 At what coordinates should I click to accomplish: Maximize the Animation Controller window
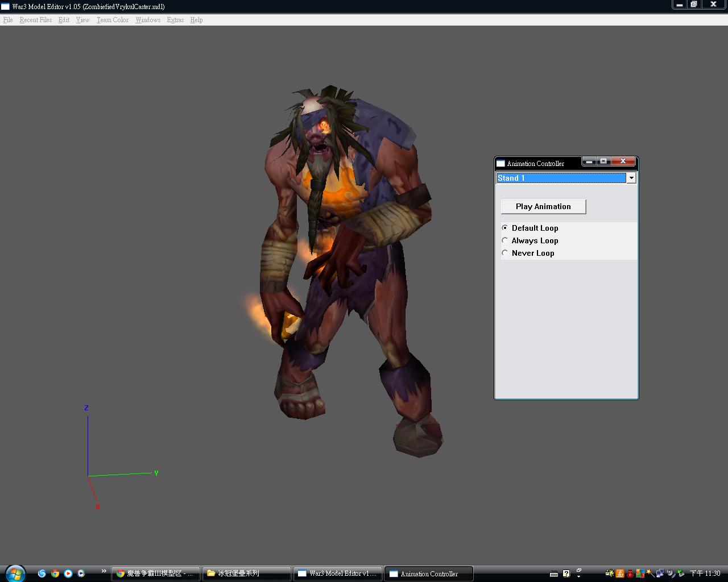[603, 161]
